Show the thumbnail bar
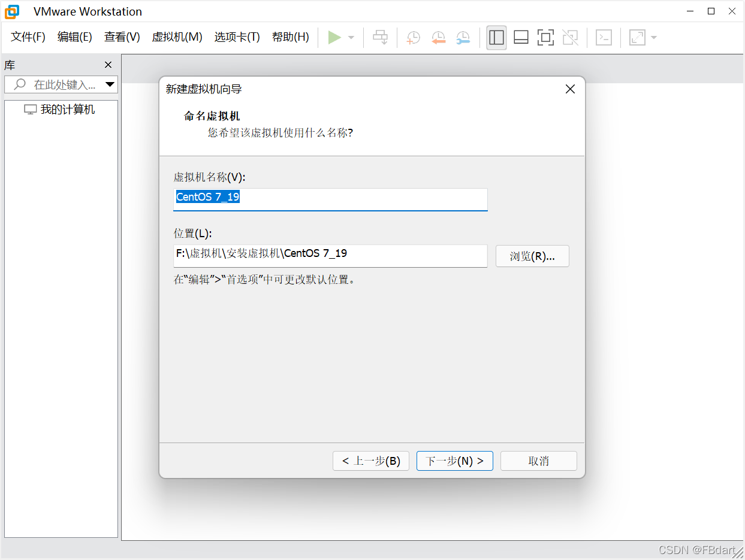The width and height of the screenshot is (745, 560). click(521, 37)
